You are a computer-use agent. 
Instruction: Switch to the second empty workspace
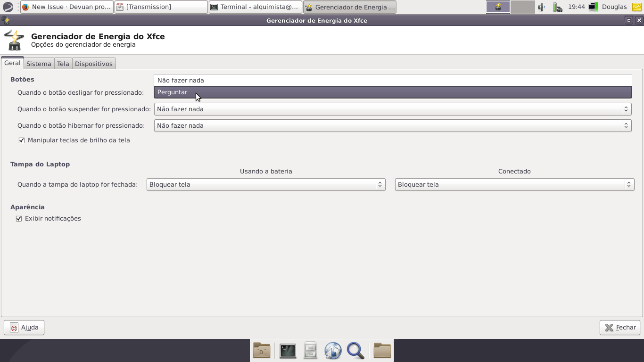coord(522,7)
